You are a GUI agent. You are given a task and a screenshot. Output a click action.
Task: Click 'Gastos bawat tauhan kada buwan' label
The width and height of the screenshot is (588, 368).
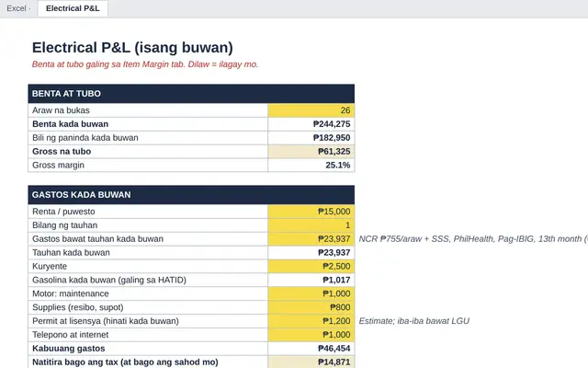coord(98,239)
